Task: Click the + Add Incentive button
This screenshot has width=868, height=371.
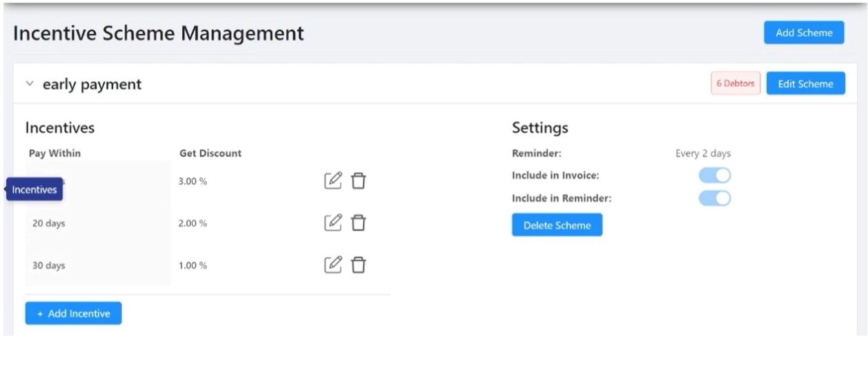Action: 73,314
